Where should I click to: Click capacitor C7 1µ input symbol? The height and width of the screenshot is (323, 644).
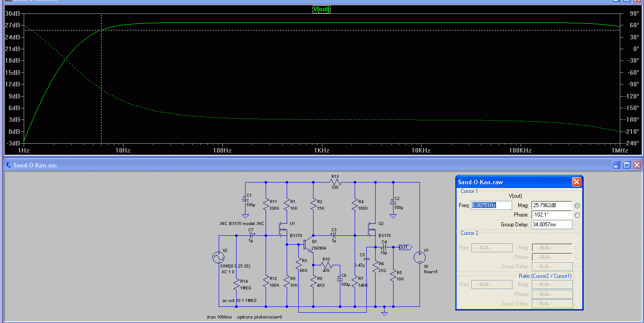[x=251, y=235]
